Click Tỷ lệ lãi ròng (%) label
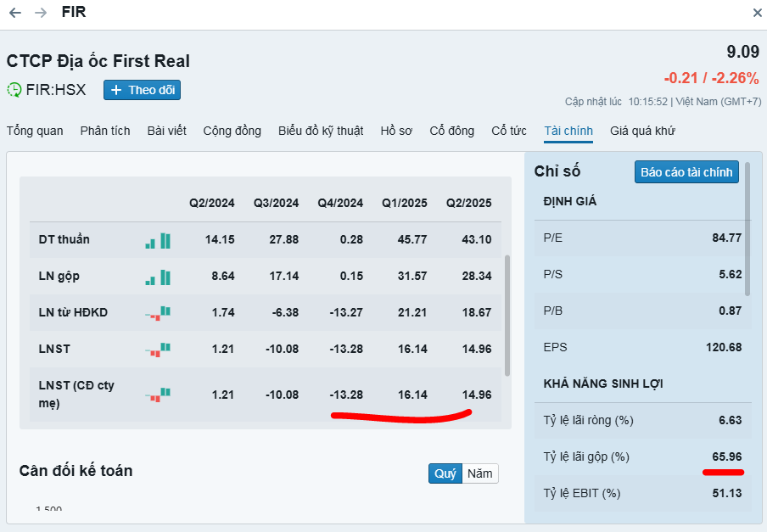The image size is (767, 532). click(x=589, y=421)
